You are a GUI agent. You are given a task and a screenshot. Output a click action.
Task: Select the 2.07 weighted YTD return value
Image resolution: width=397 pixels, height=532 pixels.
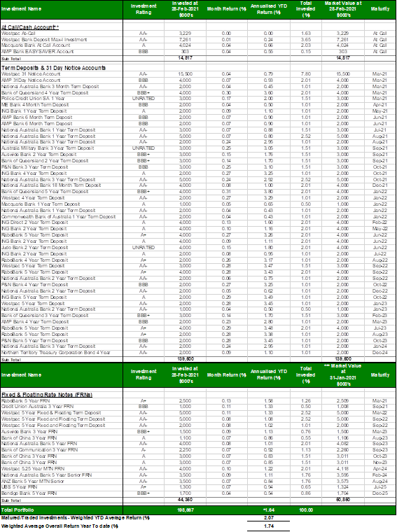pyautogui.click(x=268, y=518)
